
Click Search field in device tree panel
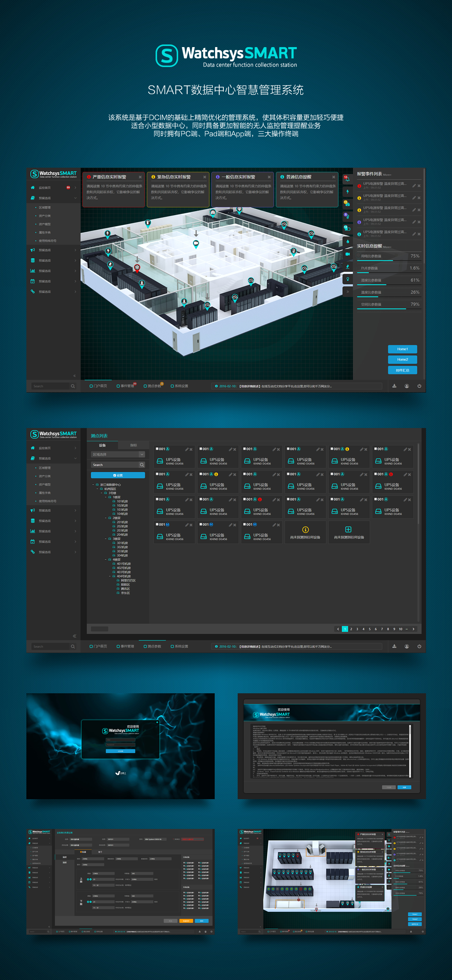point(115,465)
